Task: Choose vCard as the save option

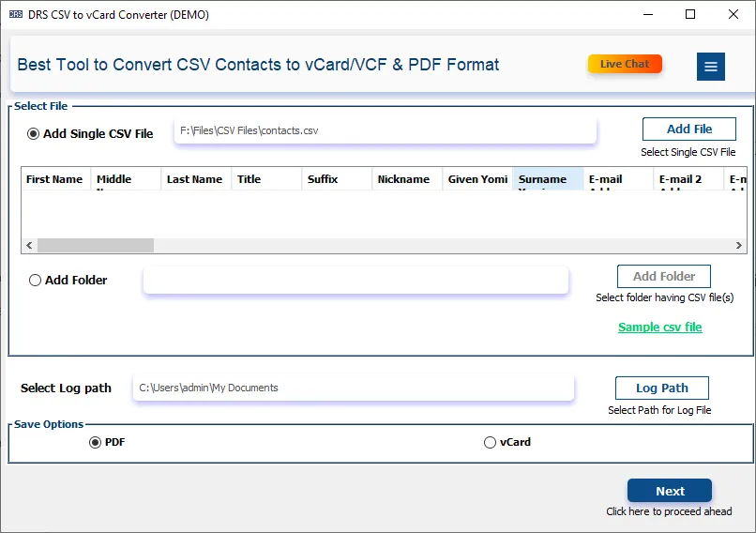Action: click(490, 442)
